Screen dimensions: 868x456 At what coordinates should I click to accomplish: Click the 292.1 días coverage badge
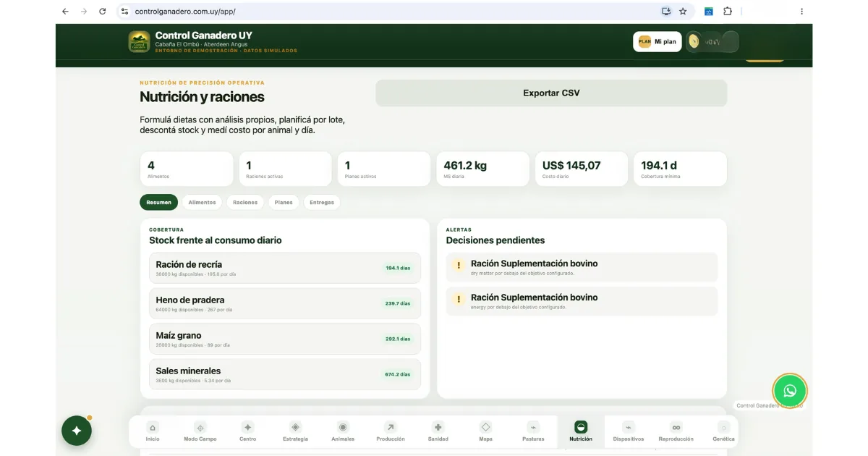398,339
